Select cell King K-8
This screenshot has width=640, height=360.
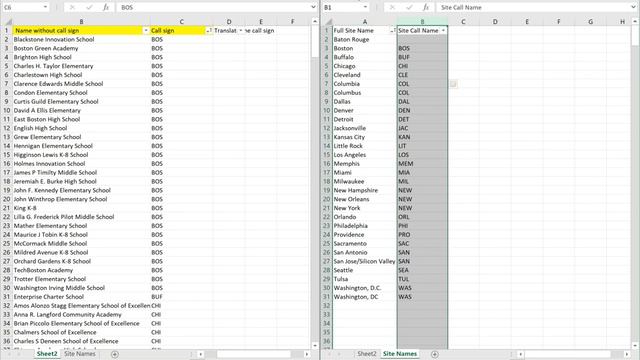tap(81, 208)
